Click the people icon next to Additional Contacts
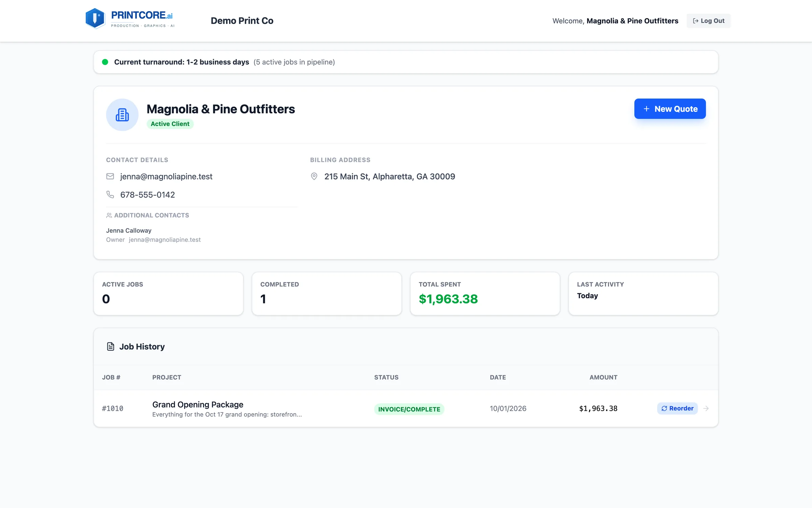 [109, 215]
